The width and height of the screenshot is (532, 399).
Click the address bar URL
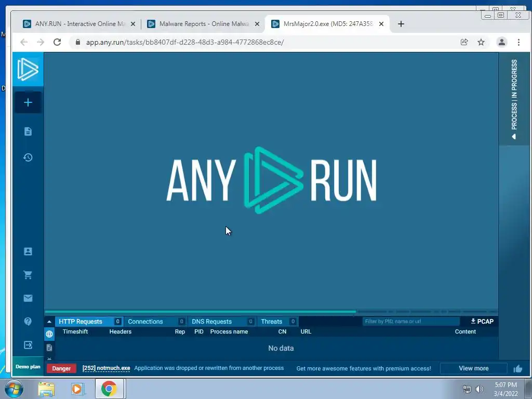(x=185, y=42)
